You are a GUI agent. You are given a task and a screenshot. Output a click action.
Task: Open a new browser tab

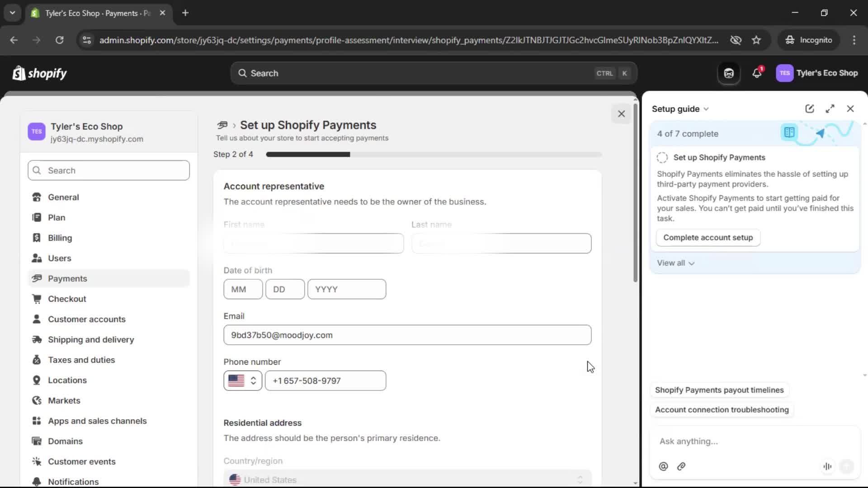click(185, 13)
